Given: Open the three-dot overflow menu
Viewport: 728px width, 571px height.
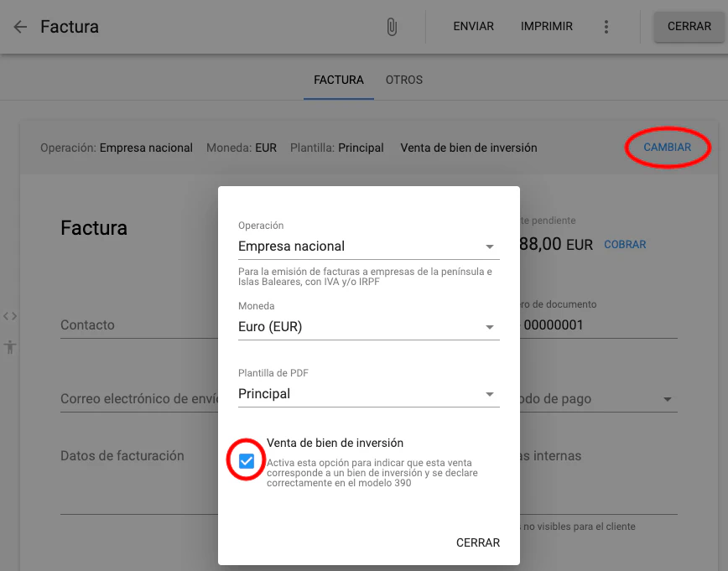Looking at the screenshot, I should coord(606,26).
